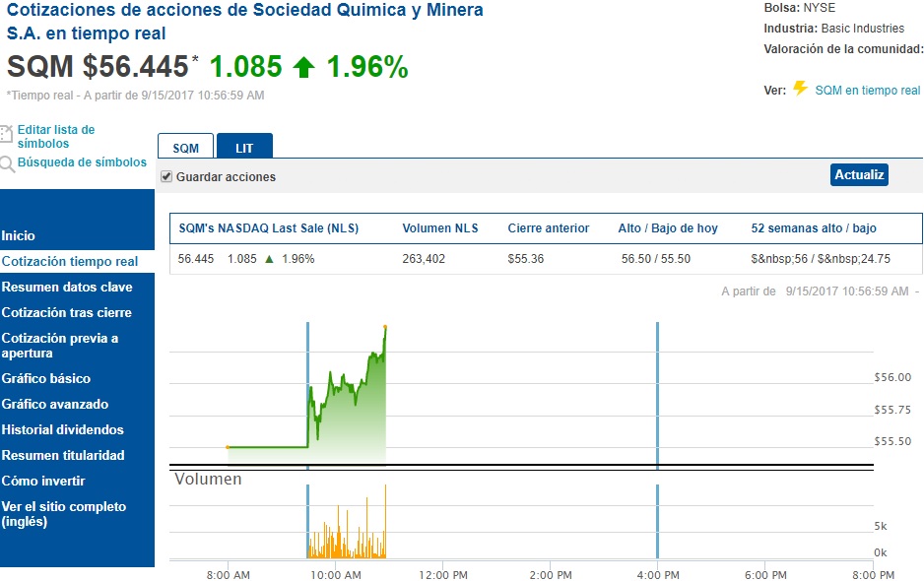Click the magnifier symbol search icon
This screenshot has height=581, width=924.
(7, 163)
